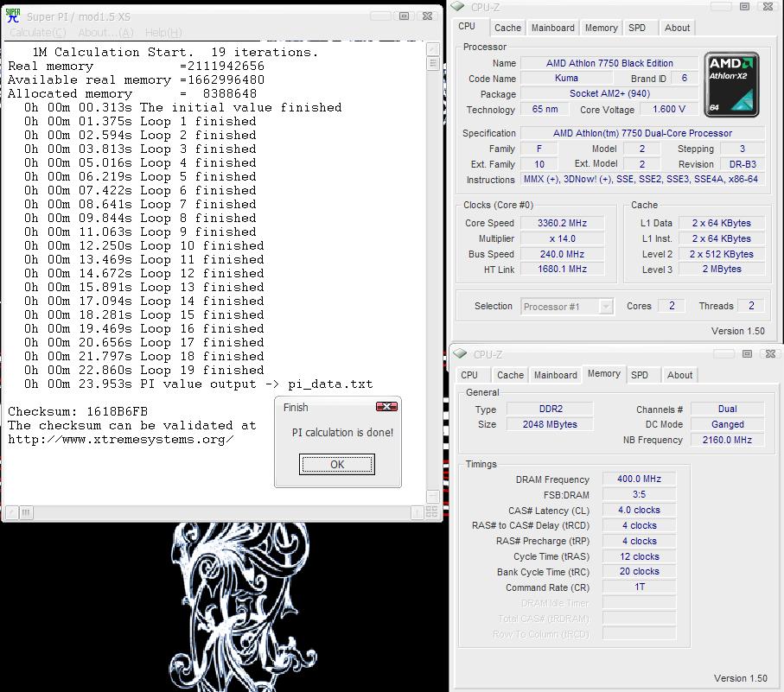Click the Cycle Time (tRAS) value 12 clocks
This screenshot has height=692, width=784.
639,556
